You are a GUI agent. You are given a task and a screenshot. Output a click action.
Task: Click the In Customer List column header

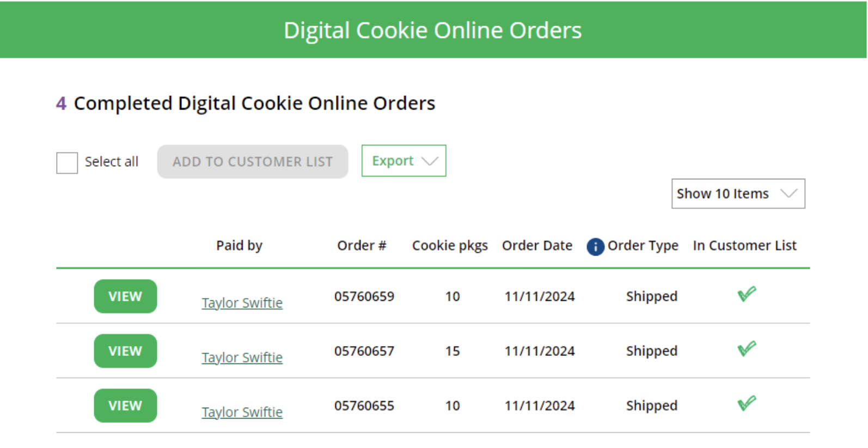click(x=744, y=246)
